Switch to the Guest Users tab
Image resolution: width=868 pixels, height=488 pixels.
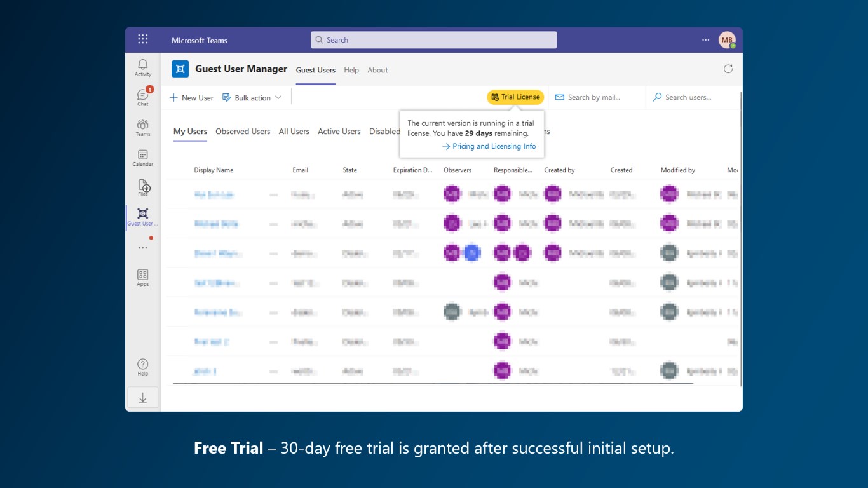(x=316, y=70)
